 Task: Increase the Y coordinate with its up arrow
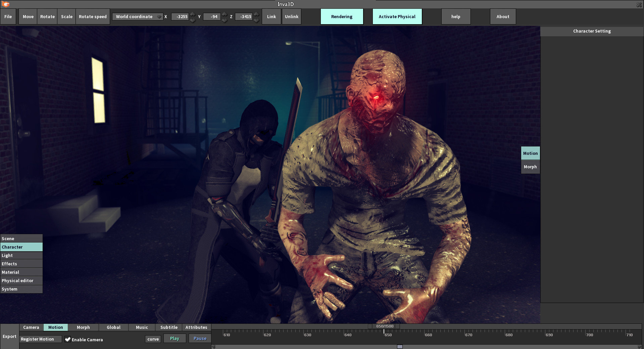[x=224, y=14]
